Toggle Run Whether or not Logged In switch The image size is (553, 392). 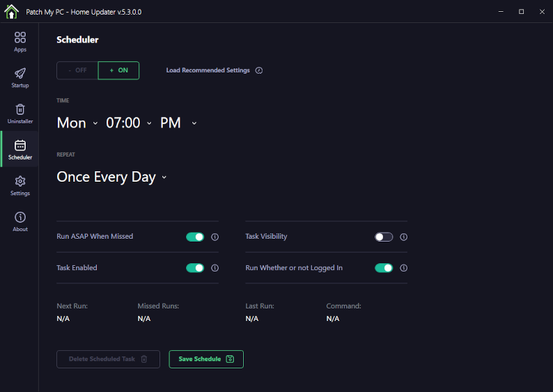tap(384, 268)
